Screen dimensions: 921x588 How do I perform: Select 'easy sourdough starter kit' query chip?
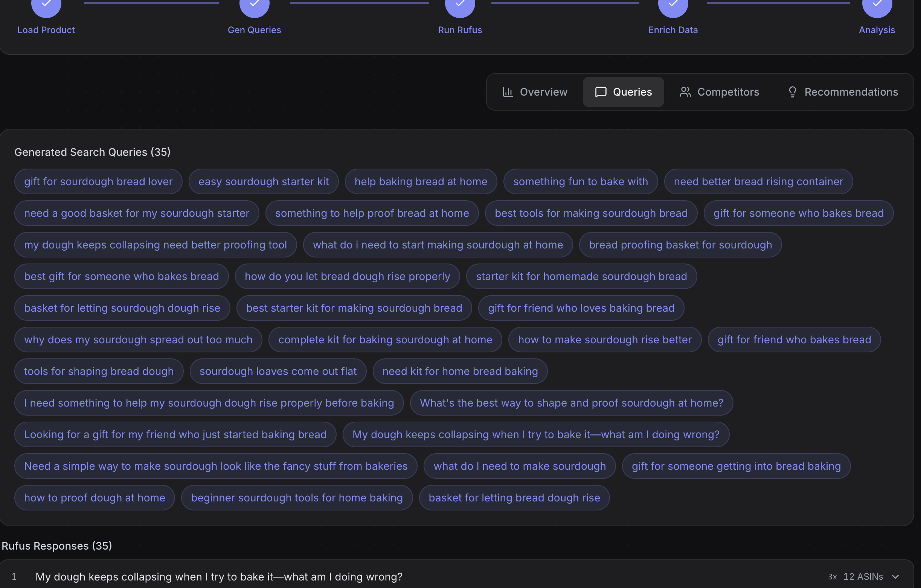point(264,181)
